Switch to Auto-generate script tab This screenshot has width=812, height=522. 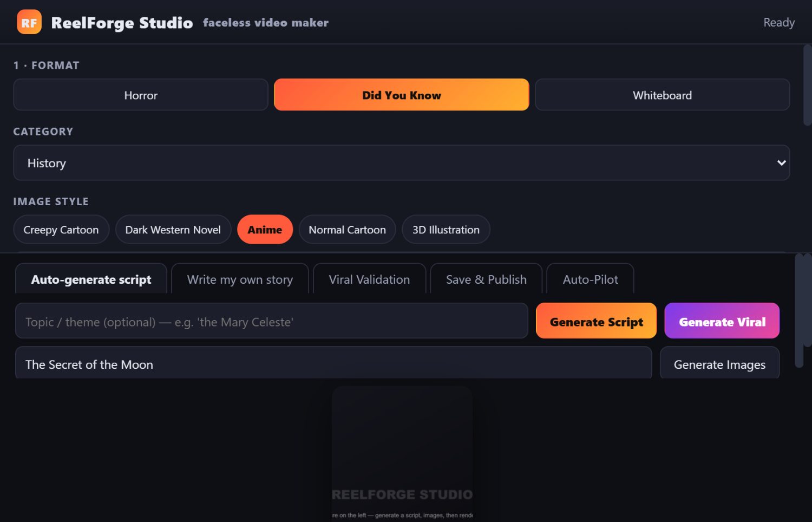(x=91, y=279)
